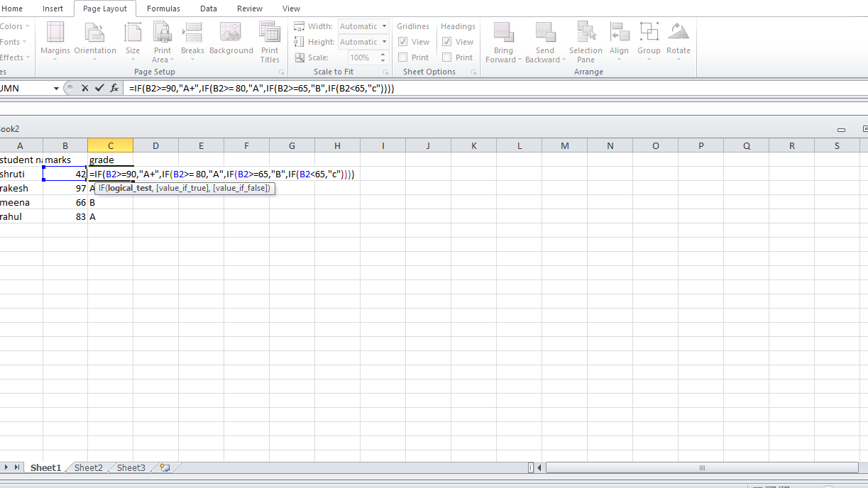Select column D header

(155, 145)
